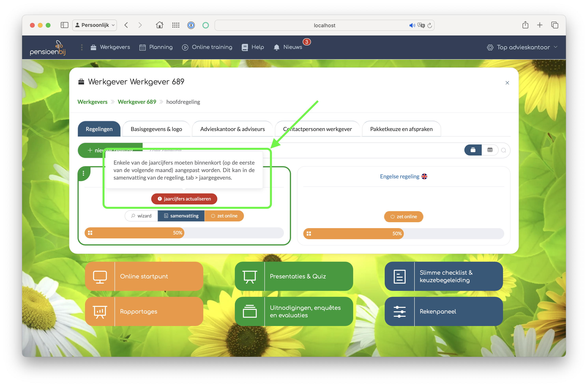Image resolution: width=588 pixels, height=386 pixels.
Task: Click the Werkgever 689 breadcrumb link
Action: [x=137, y=102]
